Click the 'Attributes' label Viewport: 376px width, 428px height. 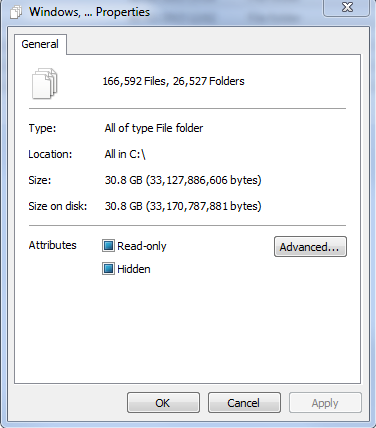pyautogui.click(x=53, y=245)
